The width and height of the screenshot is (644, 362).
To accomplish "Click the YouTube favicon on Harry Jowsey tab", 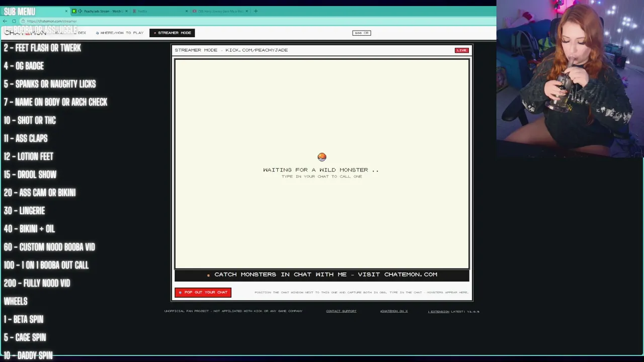I will (195, 11).
